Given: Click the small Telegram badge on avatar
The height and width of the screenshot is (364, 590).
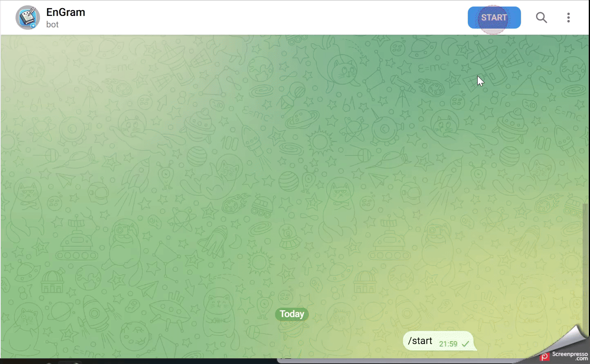Looking at the screenshot, I should pyautogui.click(x=33, y=25).
